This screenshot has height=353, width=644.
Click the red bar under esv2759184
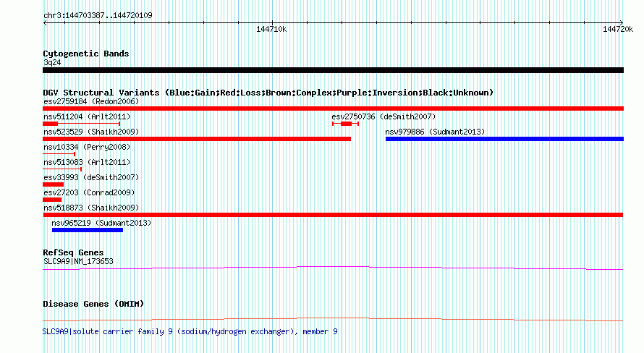(333, 109)
